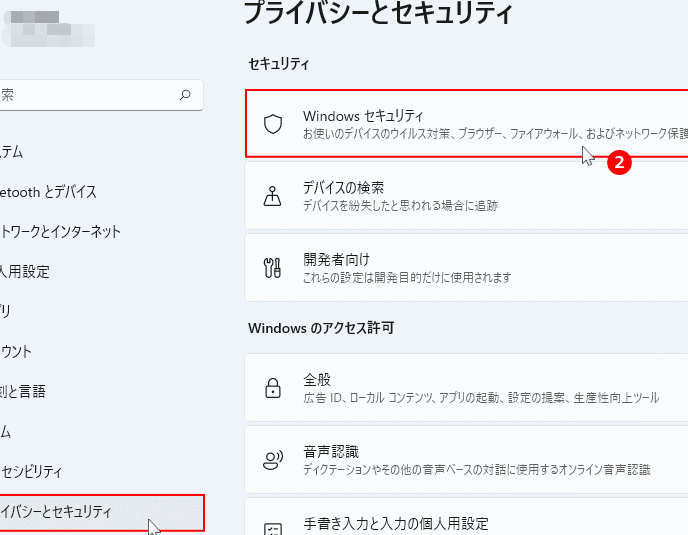Open 全般 privacy settings
The height and width of the screenshot is (535, 688).
coord(466,388)
